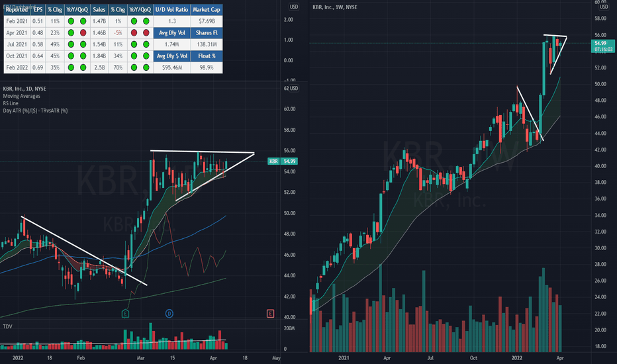Click the 'Oct 2021' reported date cell
The width and height of the screenshot is (617, 364).
click(x=17, y=56)
